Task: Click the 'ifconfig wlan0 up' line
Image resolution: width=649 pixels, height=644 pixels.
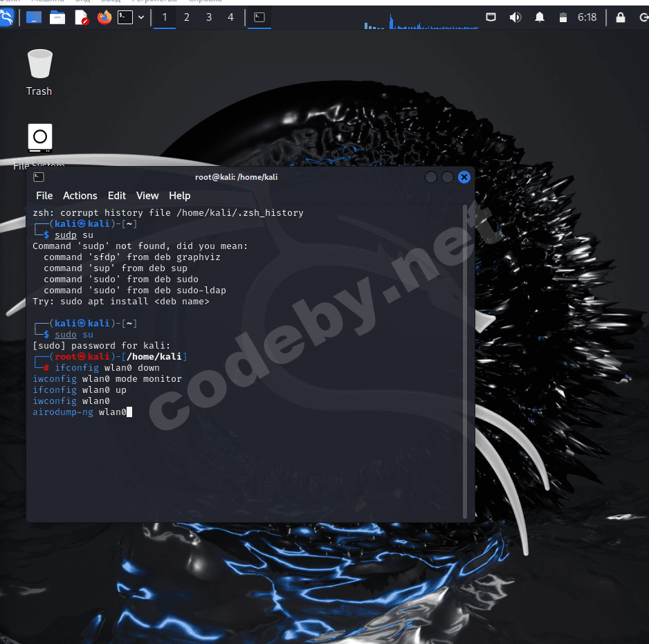Action: (80, 390)
